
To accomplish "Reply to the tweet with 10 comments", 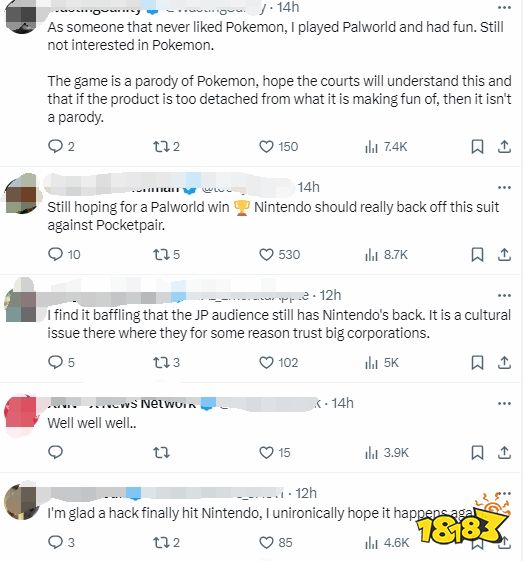I will click(x=64, y=255).
